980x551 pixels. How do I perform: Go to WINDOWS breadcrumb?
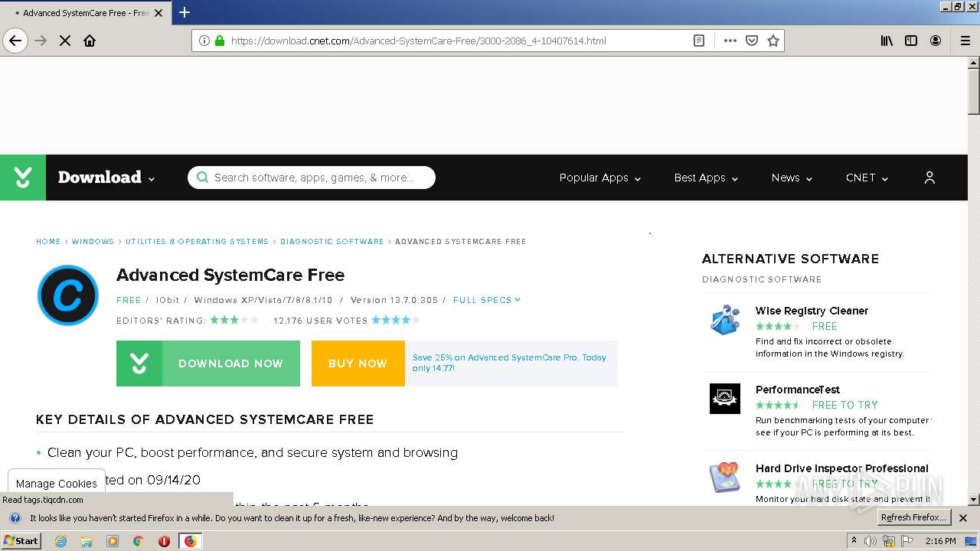93,242
